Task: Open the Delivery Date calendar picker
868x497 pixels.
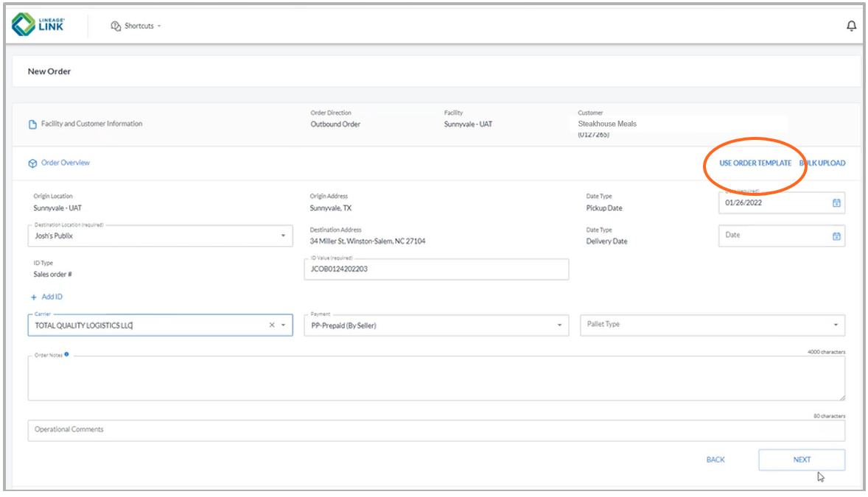Action: pyautogui.click(x=836, y=236)
